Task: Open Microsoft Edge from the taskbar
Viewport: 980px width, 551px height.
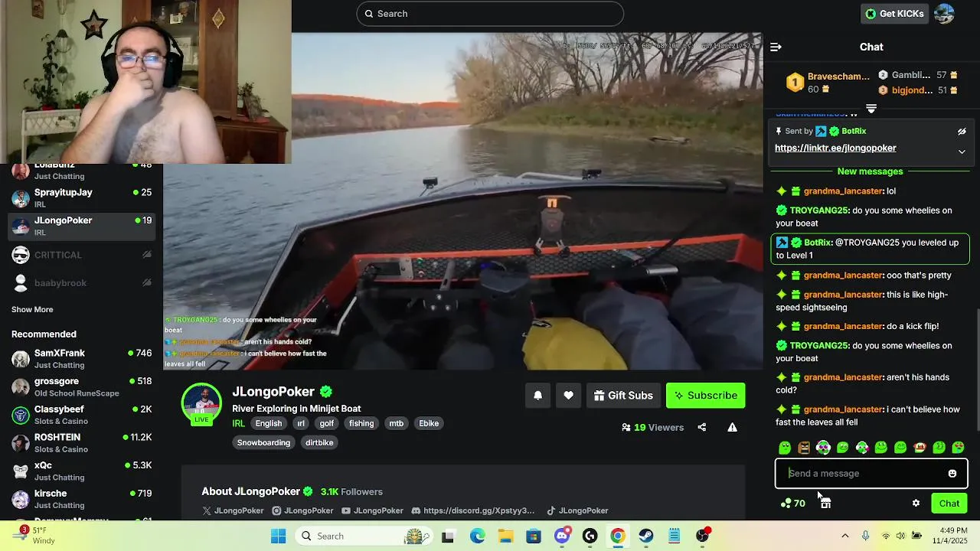Action: tap(477, 536)
